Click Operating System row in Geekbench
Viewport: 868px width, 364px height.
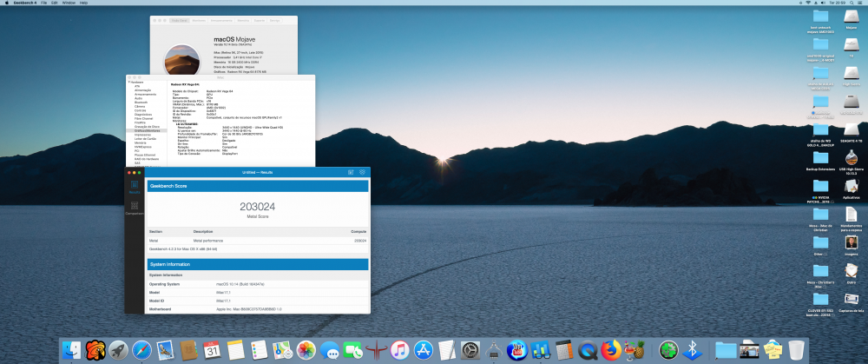point(258,284)
